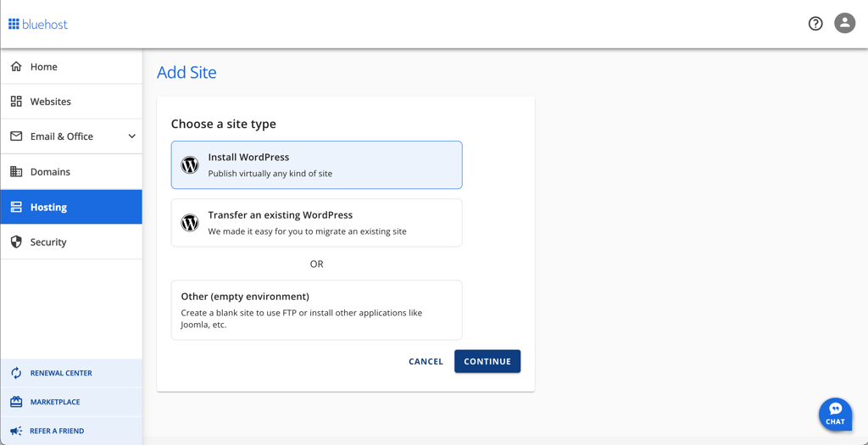Image resolution: width=868 pixels, height=445 pixels.
Task: Click the Security shield icon
Action: (x=16, y=242)
